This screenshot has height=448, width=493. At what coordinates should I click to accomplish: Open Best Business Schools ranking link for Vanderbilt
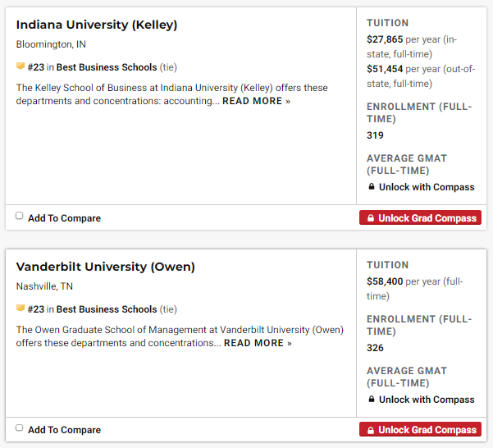pyautogui.click(x=107, y=309)
